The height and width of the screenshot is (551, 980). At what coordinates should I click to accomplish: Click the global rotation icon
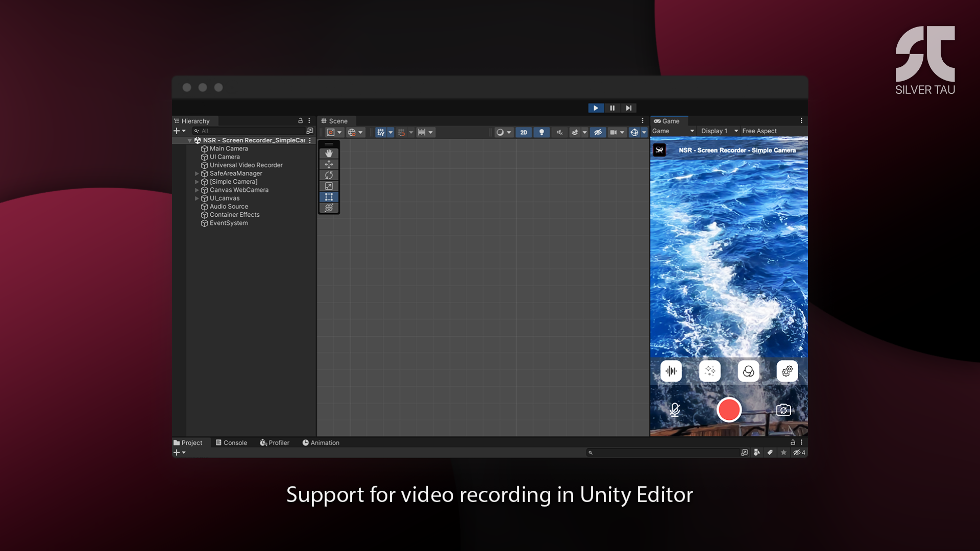coord(352,132)
